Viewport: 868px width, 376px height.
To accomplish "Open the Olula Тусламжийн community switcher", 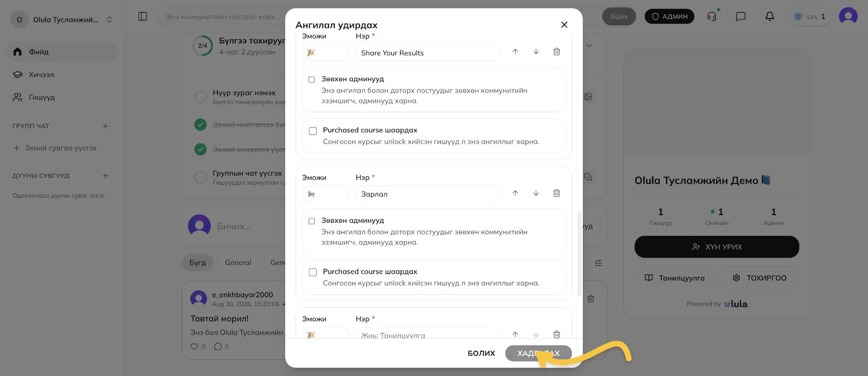I will pyautogui.click(x=62, y=20).
